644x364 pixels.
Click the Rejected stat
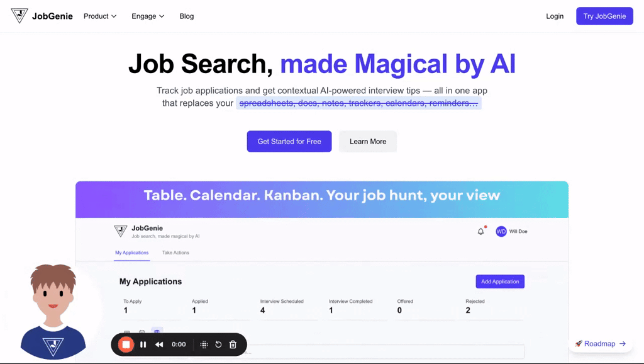click(494, 307)
